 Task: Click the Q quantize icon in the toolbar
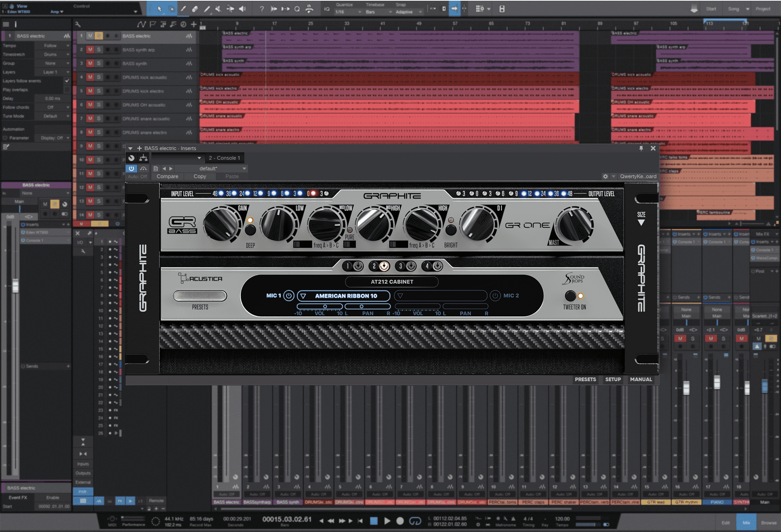[297, 9]
